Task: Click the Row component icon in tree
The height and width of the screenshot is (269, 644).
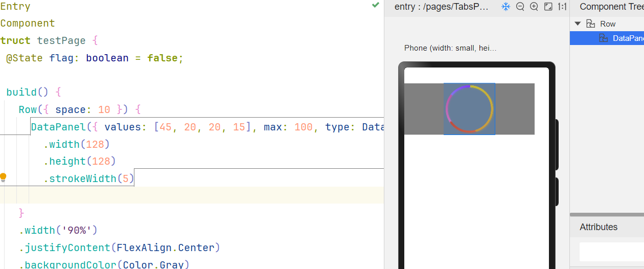Action: 591,24
